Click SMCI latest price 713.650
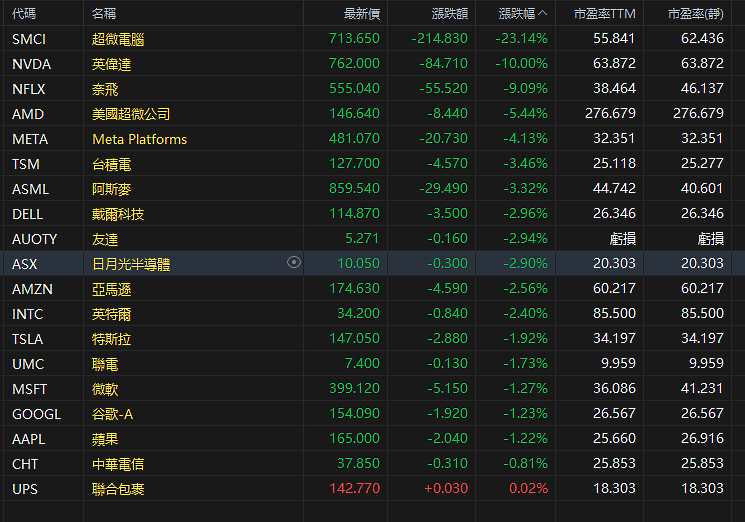The image size is (745, 522). coord(354,38)
